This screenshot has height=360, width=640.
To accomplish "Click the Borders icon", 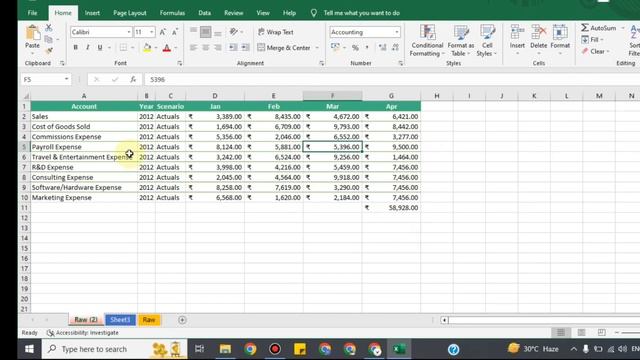I will pyautogui.click(x=123, y=48).
